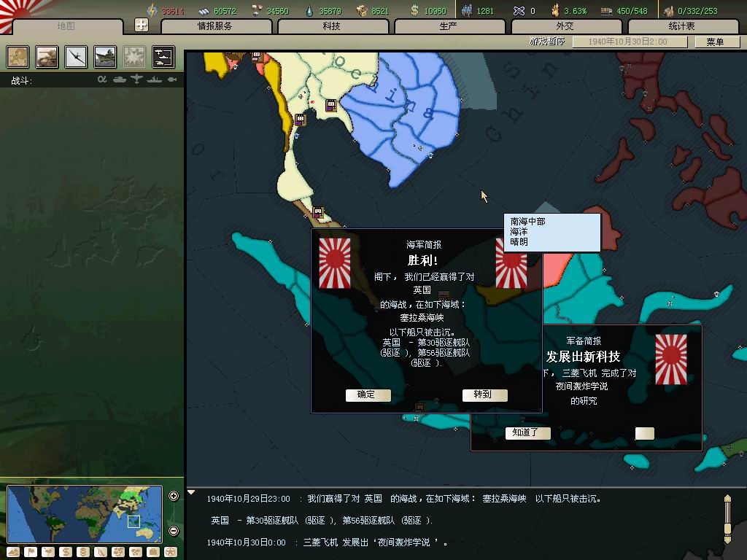Switch to the political flag map mode

[31, 552]
